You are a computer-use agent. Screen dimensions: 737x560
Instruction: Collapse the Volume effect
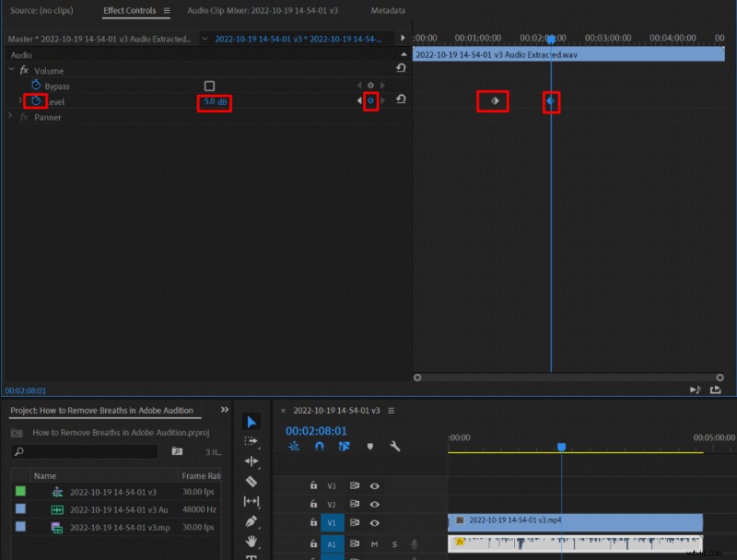click(12, 71)
